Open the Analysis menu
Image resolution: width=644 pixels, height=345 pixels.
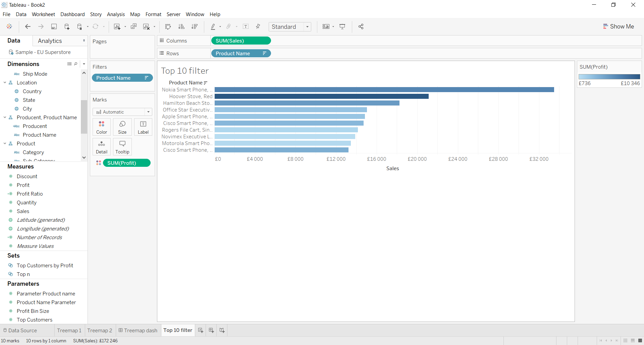click(116, 14)
